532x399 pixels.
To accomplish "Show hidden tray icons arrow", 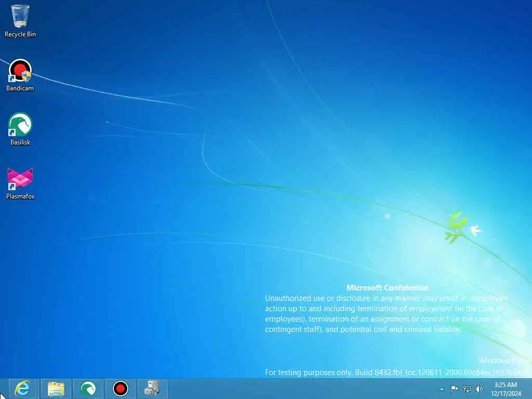I will (442, 389).
